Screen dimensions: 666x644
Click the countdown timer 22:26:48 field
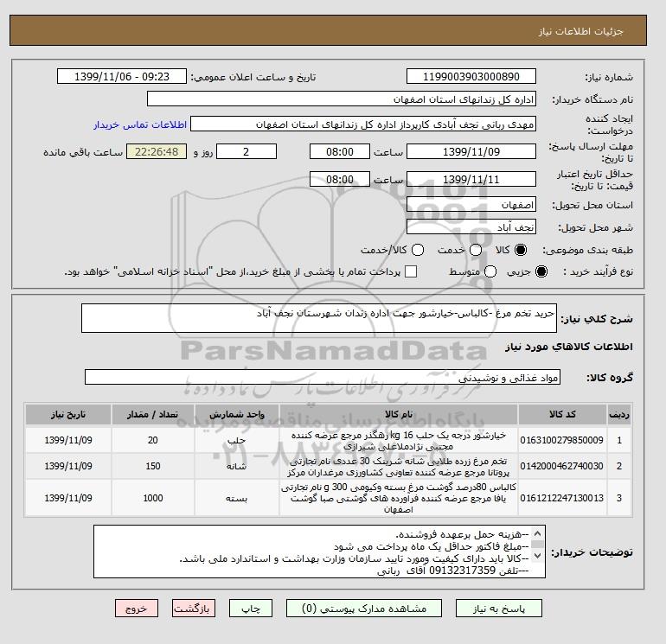click(x=157, y=151)
